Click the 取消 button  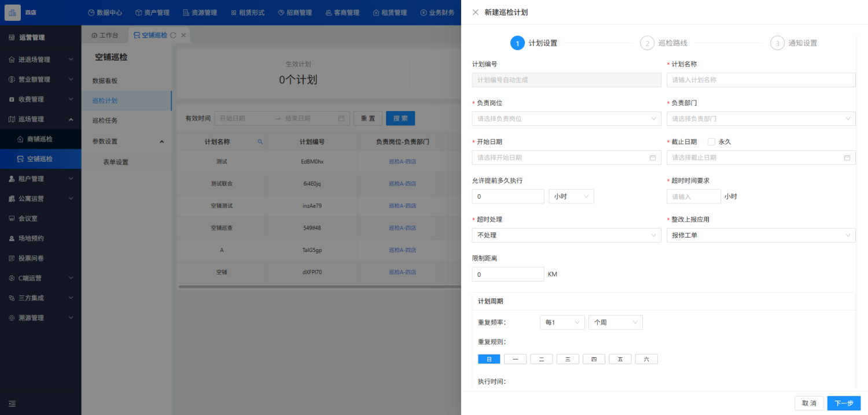[809, 403]
